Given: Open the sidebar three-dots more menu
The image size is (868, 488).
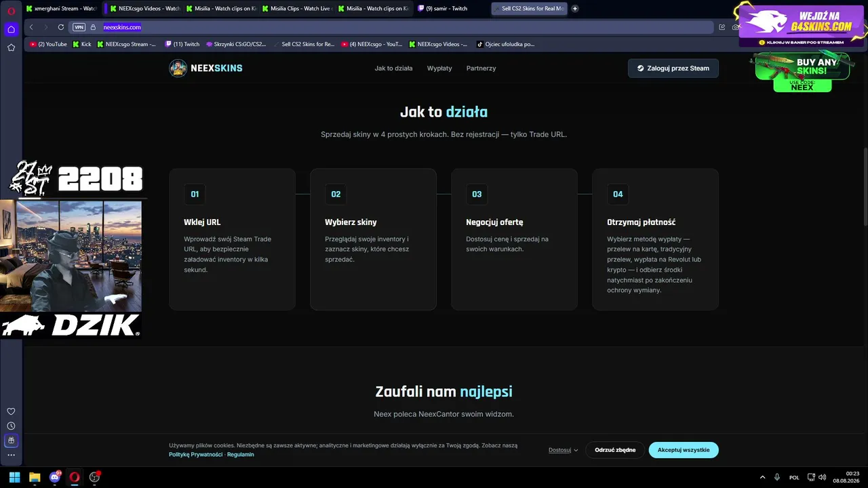Looking at the screenshot, I should tap(11, 455).
